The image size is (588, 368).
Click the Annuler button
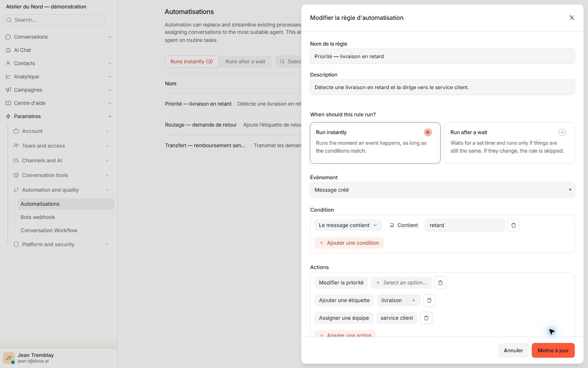click(513, 350)
